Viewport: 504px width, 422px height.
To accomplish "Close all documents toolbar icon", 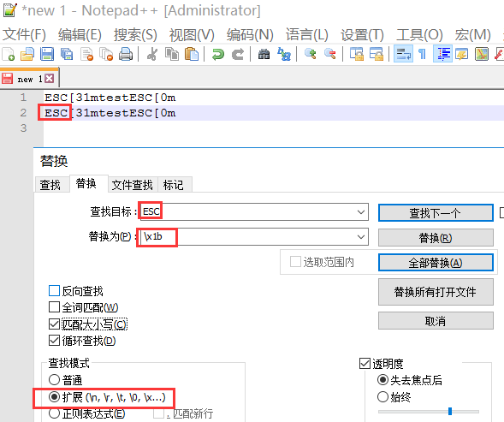I will point(106,54).
